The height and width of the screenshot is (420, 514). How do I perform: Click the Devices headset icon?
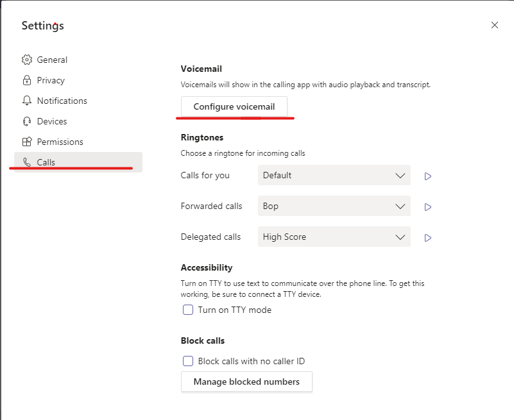(x=27, y=122)
